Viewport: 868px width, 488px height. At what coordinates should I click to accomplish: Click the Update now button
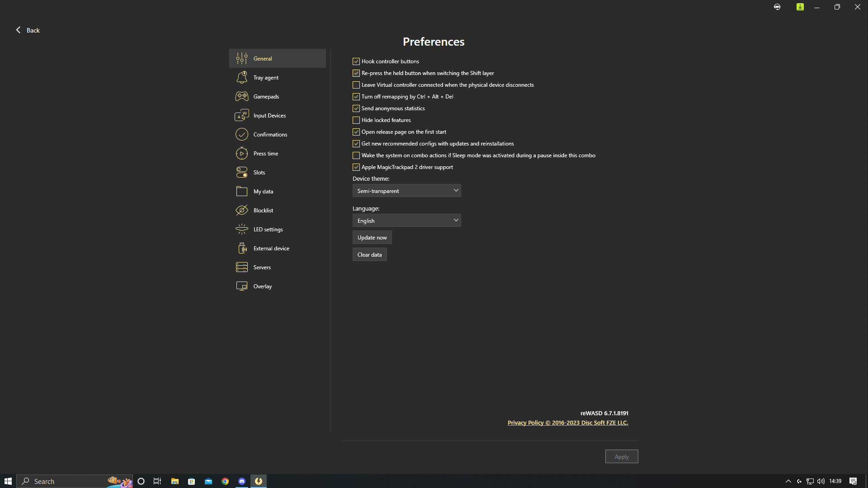tap(372, 238)
